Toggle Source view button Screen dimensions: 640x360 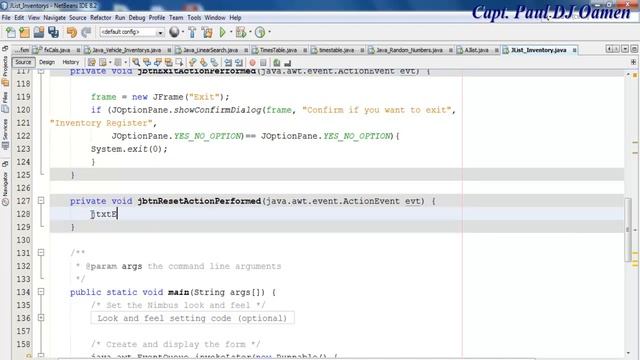pos(23,62)
